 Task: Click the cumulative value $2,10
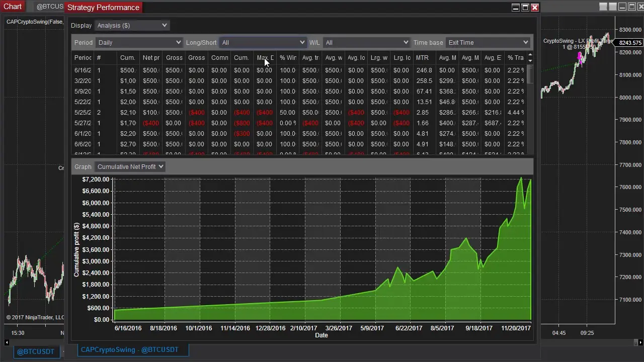(128, 113)
